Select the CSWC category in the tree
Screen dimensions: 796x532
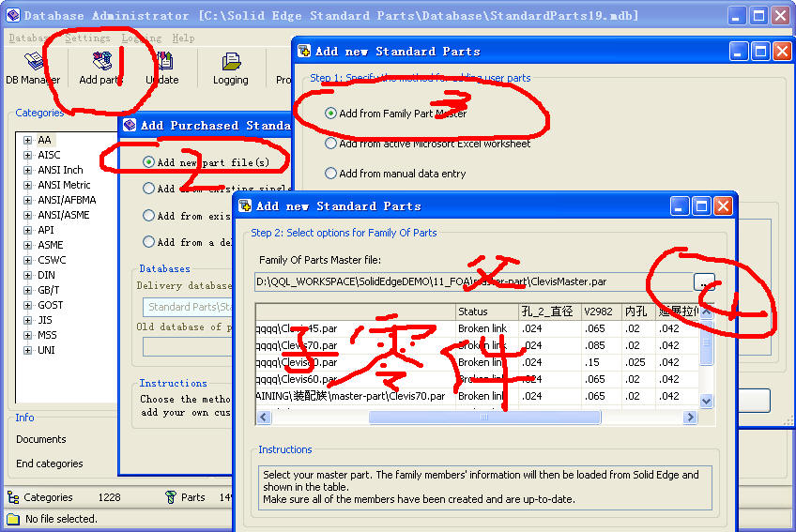click(x=52, y=260)
